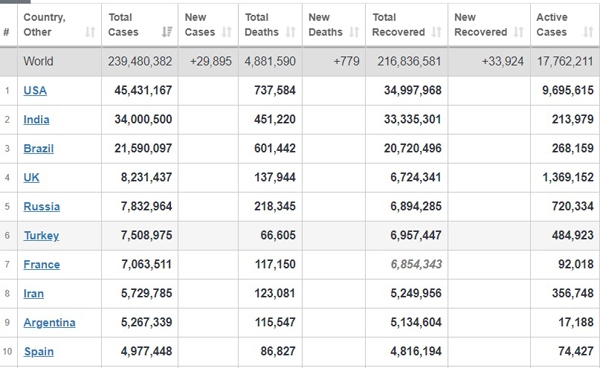Image resolution: width=600 pixels, height=368 pixels.
Task: Select Spain active cases 74,427
Action: tap(576, 352)
